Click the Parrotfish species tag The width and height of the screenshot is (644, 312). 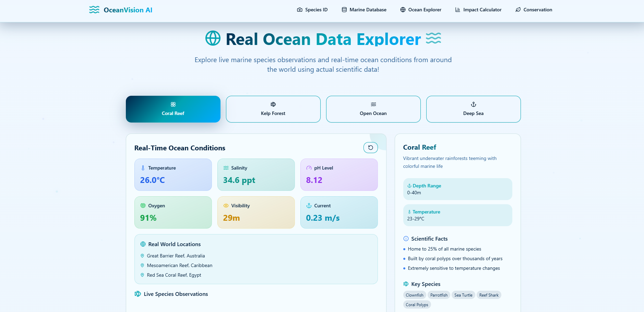coord(439,295)
